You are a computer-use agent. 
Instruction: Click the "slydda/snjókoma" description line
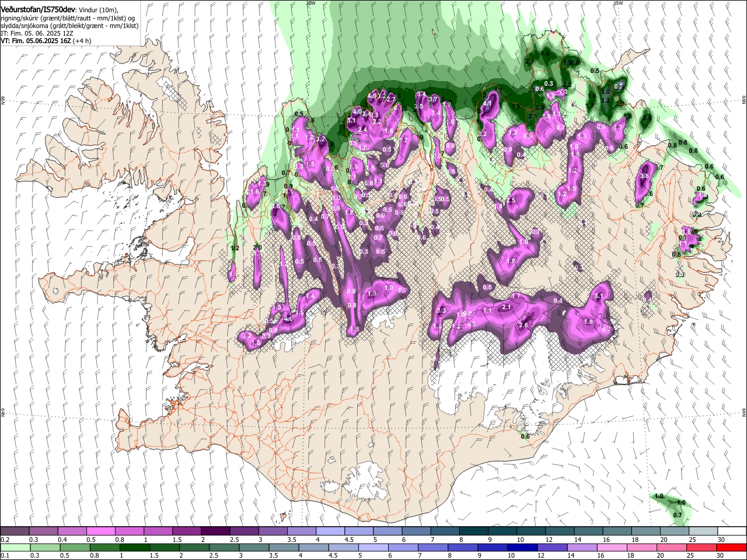(69, 26)
